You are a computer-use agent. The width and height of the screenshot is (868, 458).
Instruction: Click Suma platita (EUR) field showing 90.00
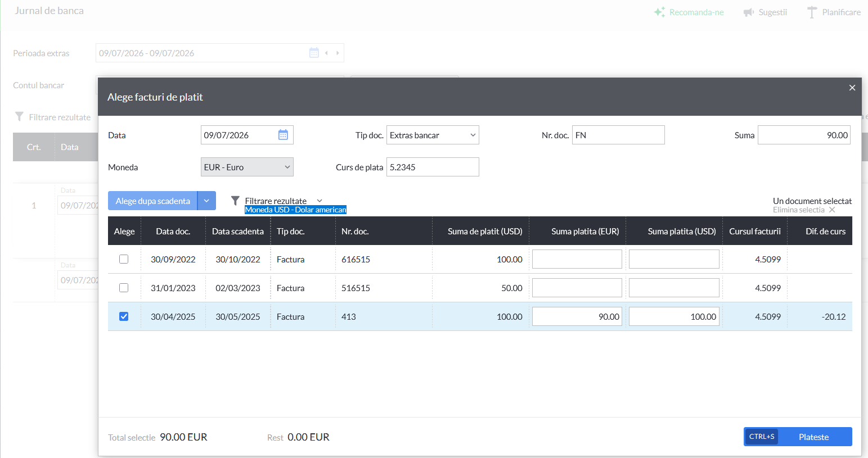point(577,316)
